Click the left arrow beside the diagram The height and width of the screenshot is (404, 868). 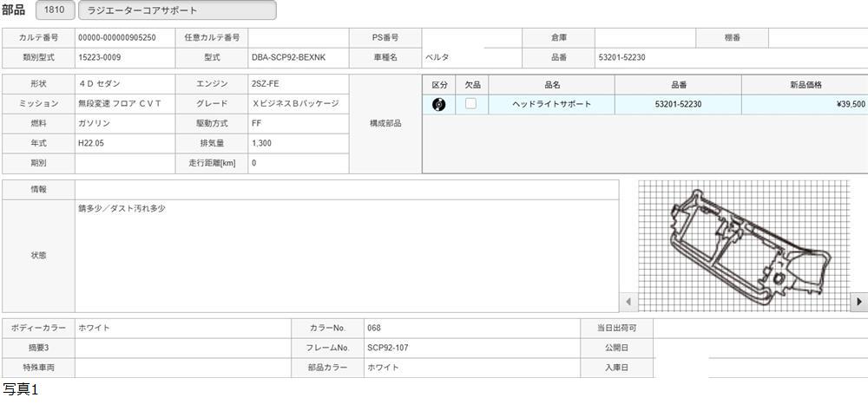(628, 302)
